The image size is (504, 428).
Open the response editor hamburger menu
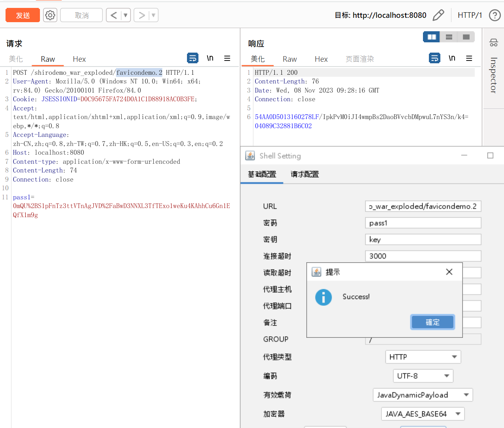[x=469, y=58]
